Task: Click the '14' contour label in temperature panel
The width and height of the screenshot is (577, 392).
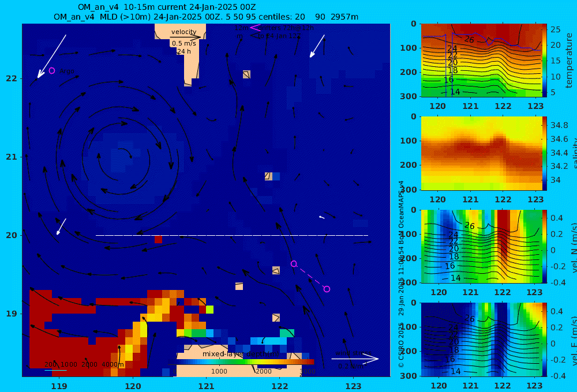Action: tap(455, 92)
